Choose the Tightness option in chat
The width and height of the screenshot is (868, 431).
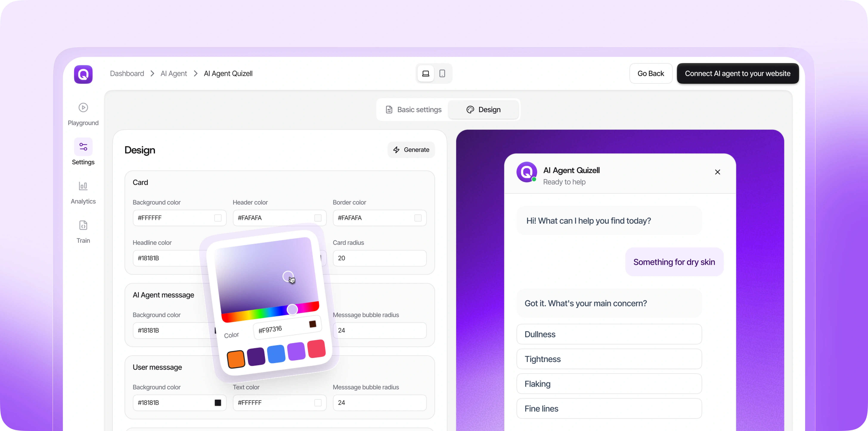pyautogui.click(x=609, y=359)
